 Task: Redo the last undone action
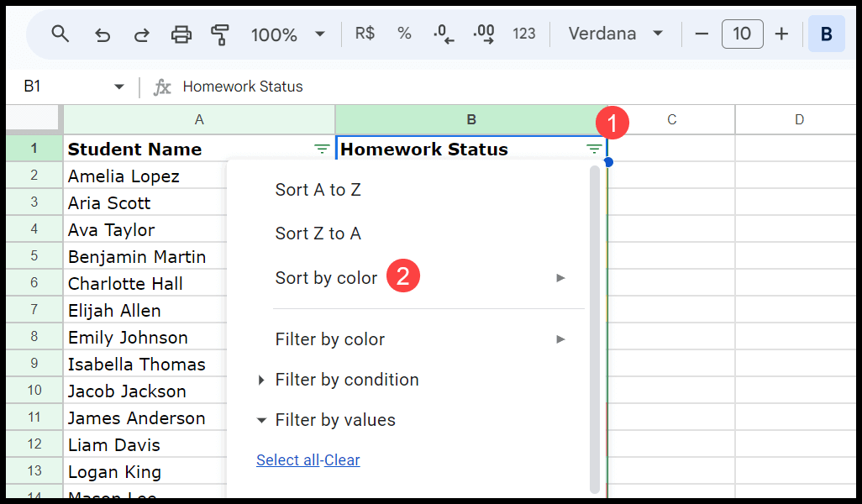142,34
